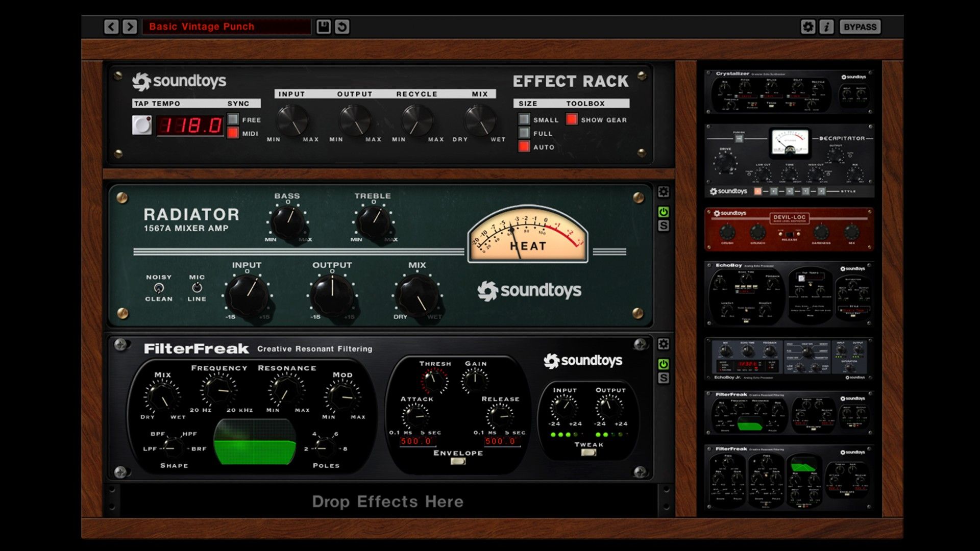Image resolution: width=980 pixels, height=551 pixels.
Task: Open Radiator module gear settings
Action: (x=663, y=192)
